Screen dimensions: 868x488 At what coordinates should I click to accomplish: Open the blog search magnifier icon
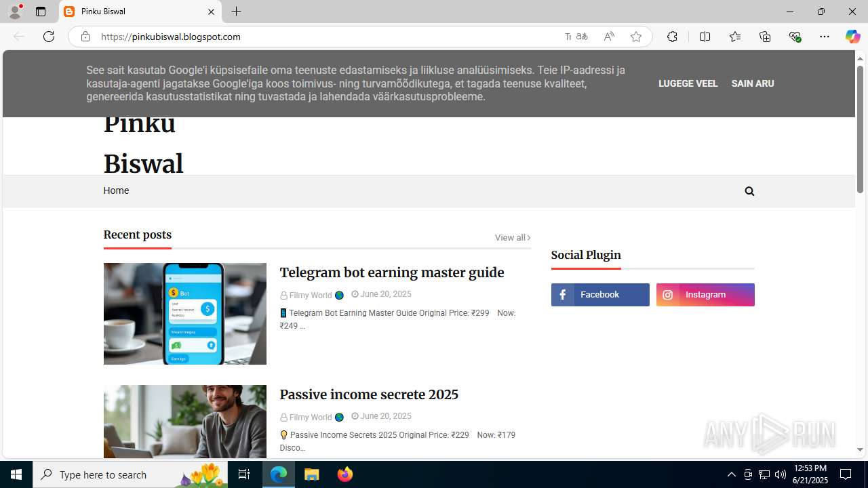pos(749,191)
